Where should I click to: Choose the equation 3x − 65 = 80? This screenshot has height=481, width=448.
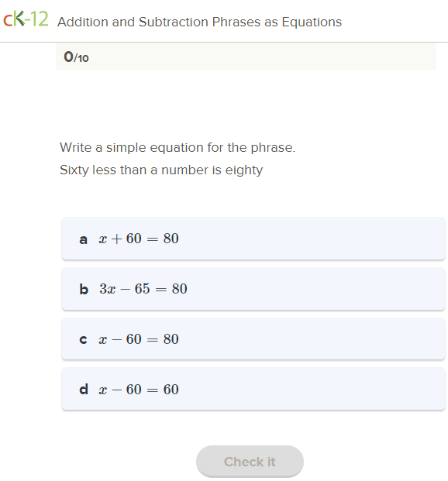point(143,289)
